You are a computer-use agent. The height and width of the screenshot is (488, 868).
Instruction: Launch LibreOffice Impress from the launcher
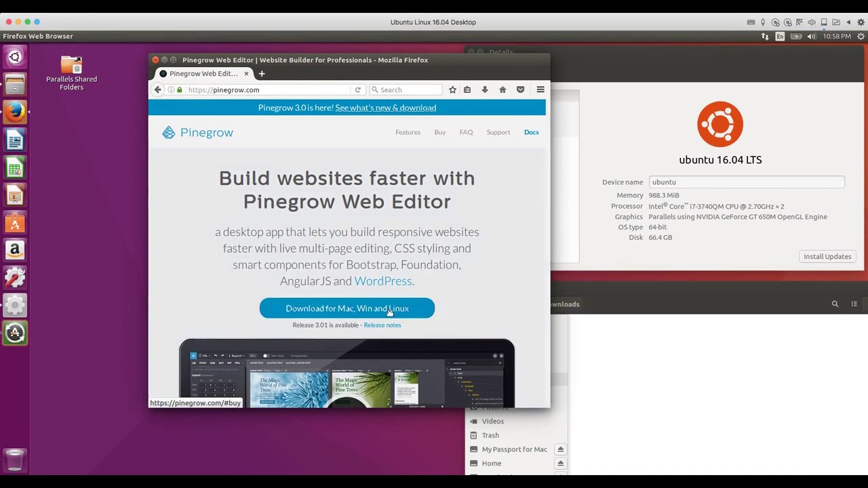(15, 196)
